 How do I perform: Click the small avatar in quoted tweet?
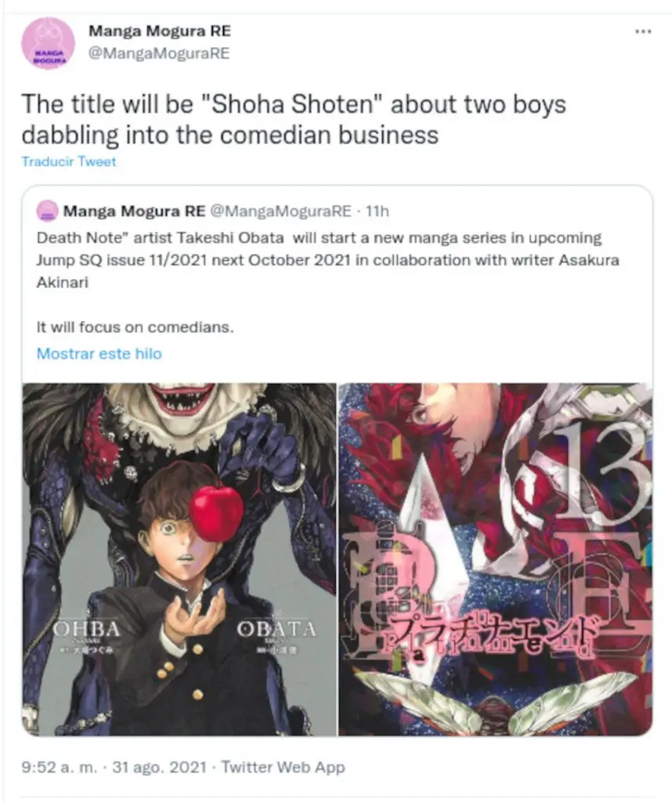click(48, 211)
